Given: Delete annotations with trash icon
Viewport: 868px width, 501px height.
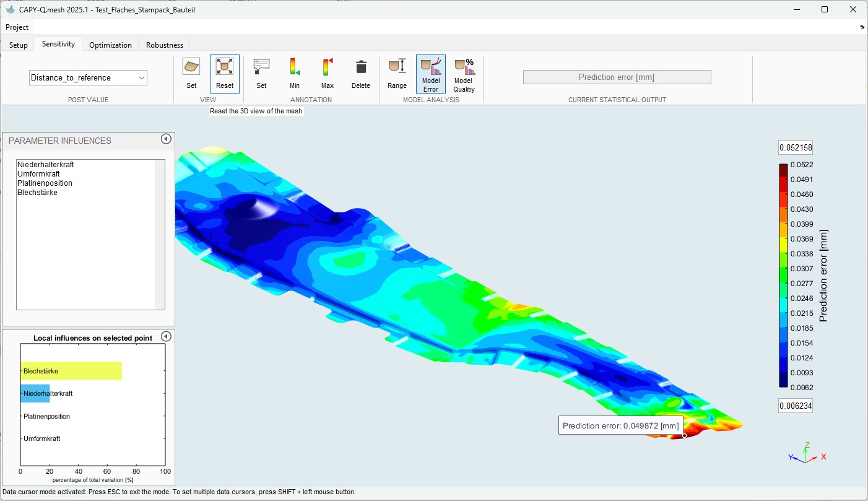Looking at the screenshot, I should pyautogui.click(x=361, y=74).
